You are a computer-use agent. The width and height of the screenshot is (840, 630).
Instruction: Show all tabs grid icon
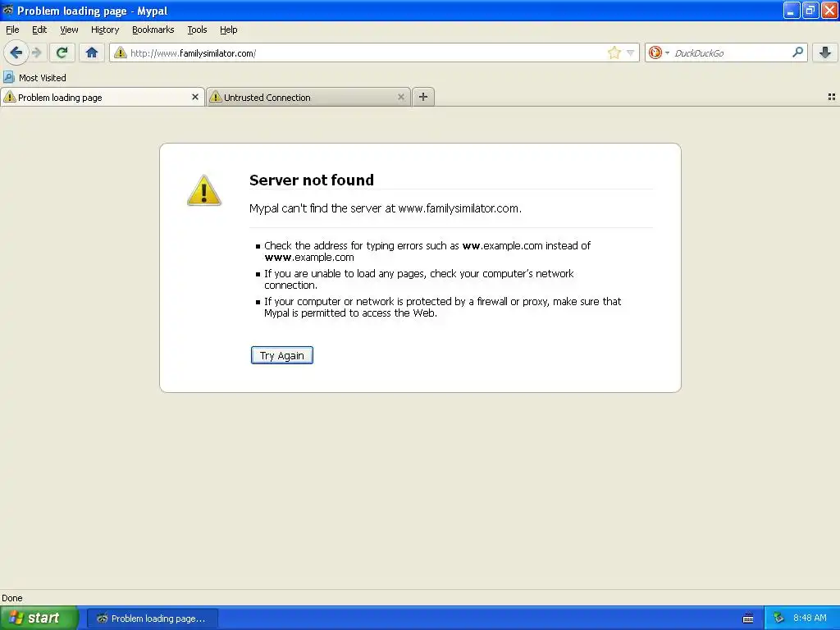click(x=832, y=97)
